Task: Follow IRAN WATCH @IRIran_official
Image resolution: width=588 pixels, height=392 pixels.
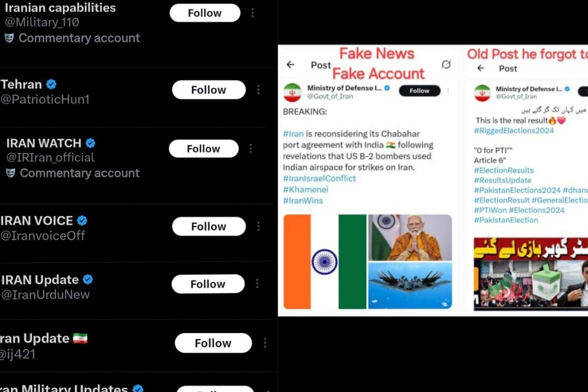Action: (204, 148)
